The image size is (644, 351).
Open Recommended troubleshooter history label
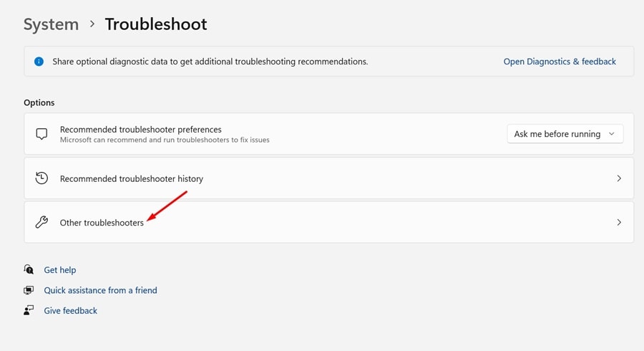click(x=132, y=178)
